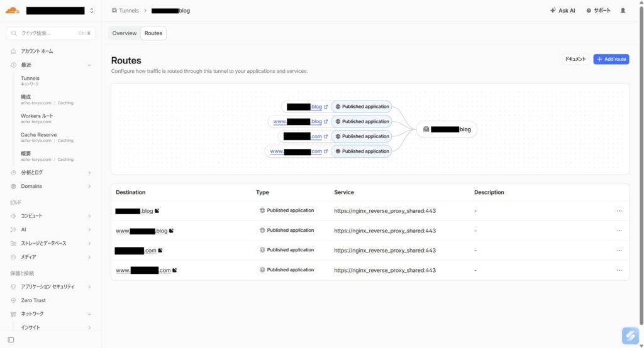Screen dimensions: 644x348
Task: Collapse the ネットワーク section chevron
Action: pyautogui.click(x=89, y=314)
